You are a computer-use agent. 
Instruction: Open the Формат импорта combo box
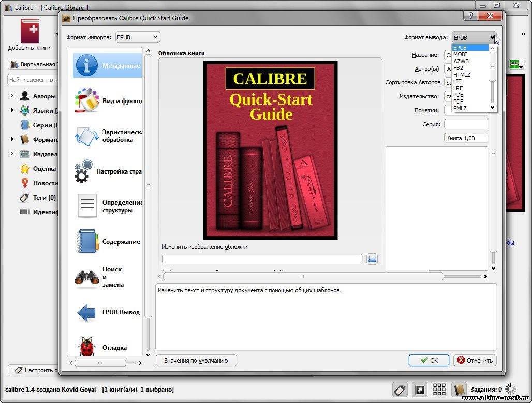(138, 37)
